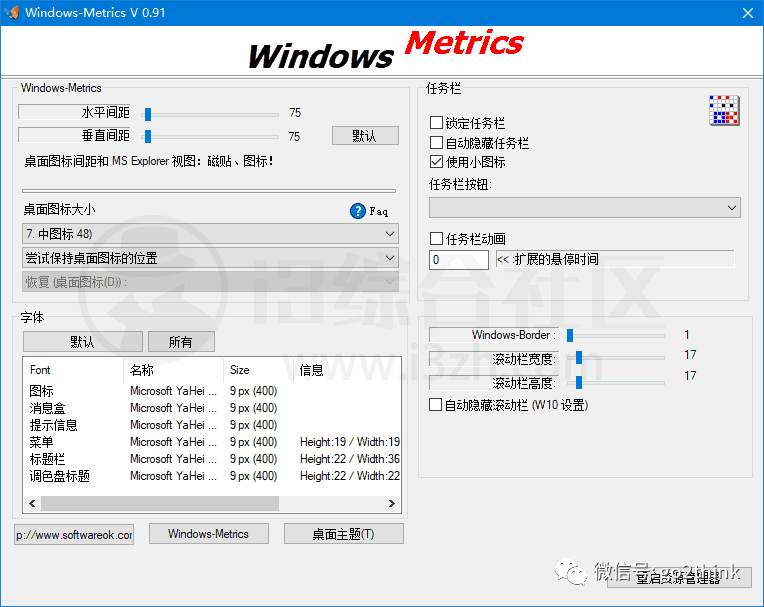This screenshot has width=764, height=607.
Task: Expand the 任务栏按钮 combo box
Action: pos(585,208)
